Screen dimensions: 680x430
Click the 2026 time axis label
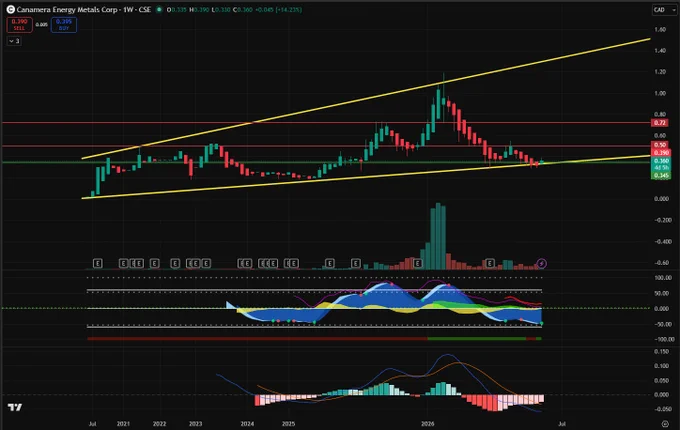[x=428, y=423]
